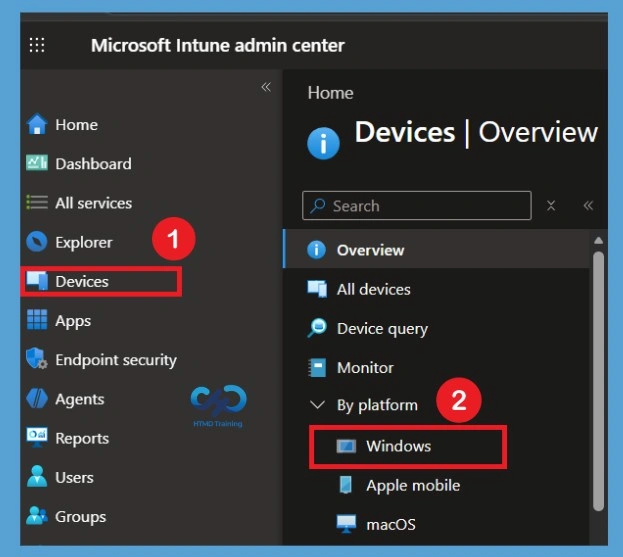Open Explorer in left navigation
The height and width of the screenshot is (557, 623).
[x=83, y=242]
